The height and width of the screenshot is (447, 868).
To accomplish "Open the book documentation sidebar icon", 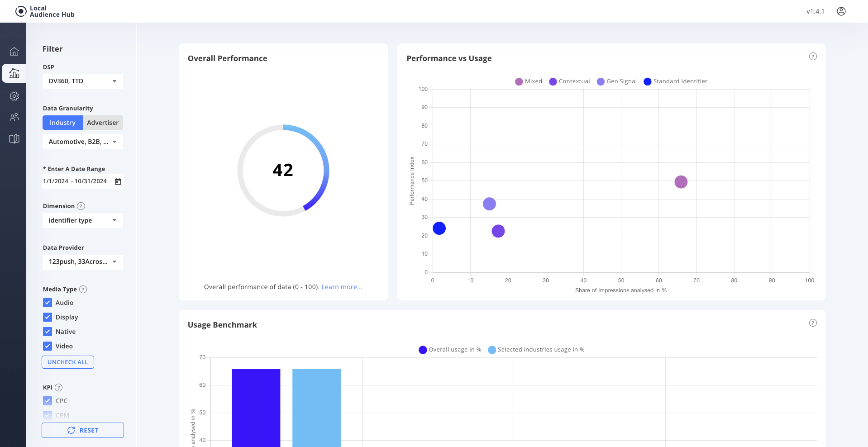I will [14, 139].
